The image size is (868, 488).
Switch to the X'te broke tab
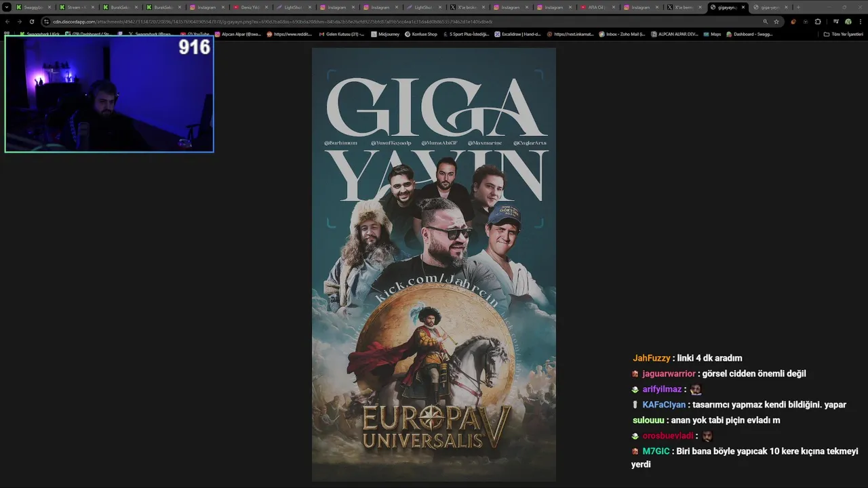467,7
